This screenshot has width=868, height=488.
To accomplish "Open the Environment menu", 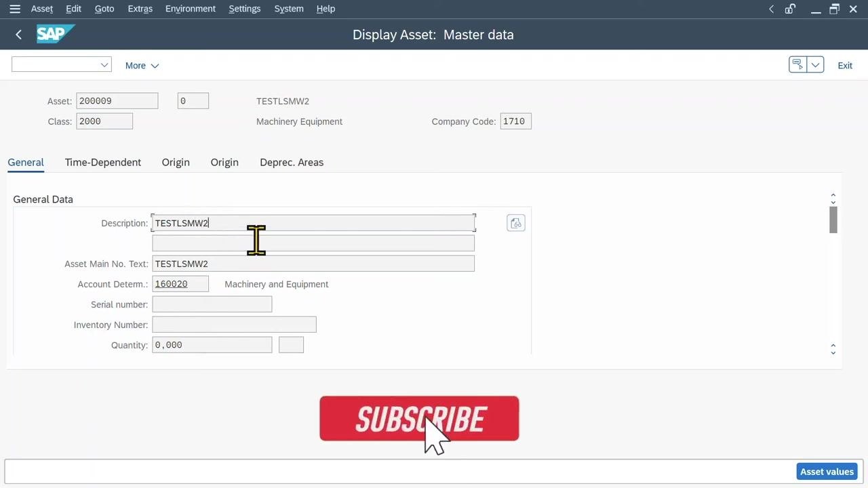I will (x=191, y=9).
